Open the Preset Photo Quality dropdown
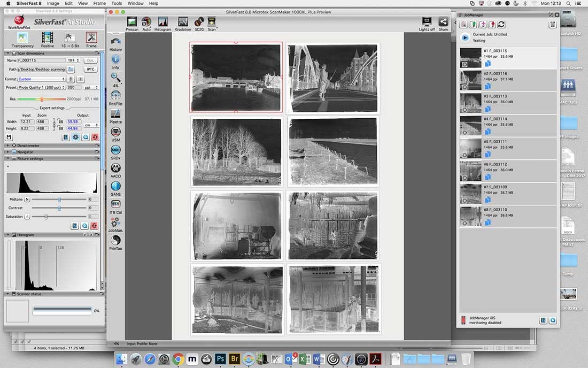 (41, 87)
